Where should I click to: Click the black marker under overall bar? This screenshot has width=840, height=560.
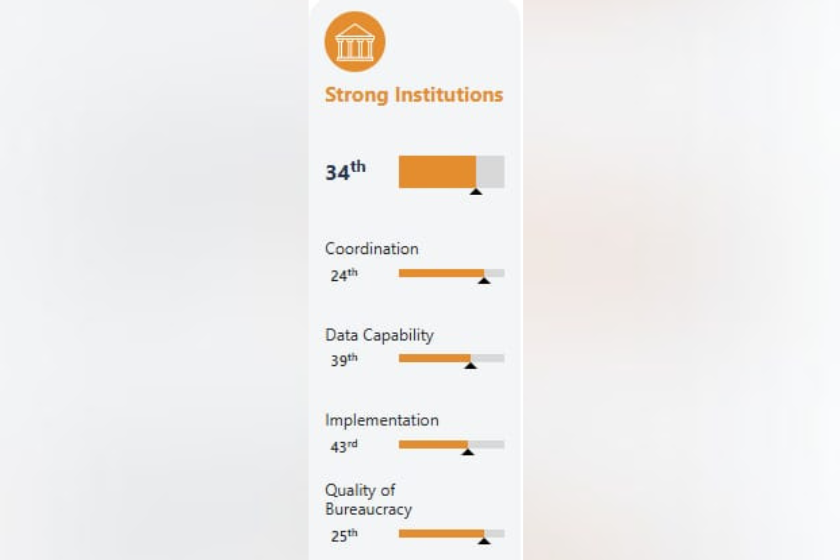pos(476,191)
